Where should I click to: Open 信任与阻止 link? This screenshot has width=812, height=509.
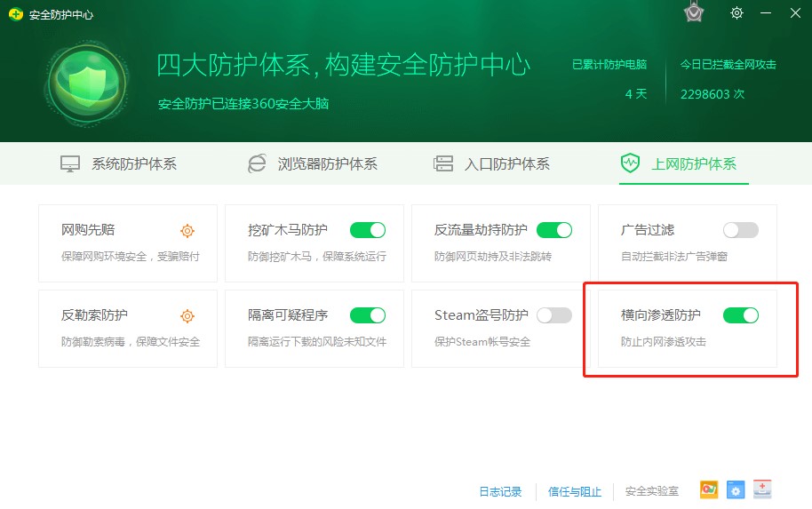(x=574, y=491)
